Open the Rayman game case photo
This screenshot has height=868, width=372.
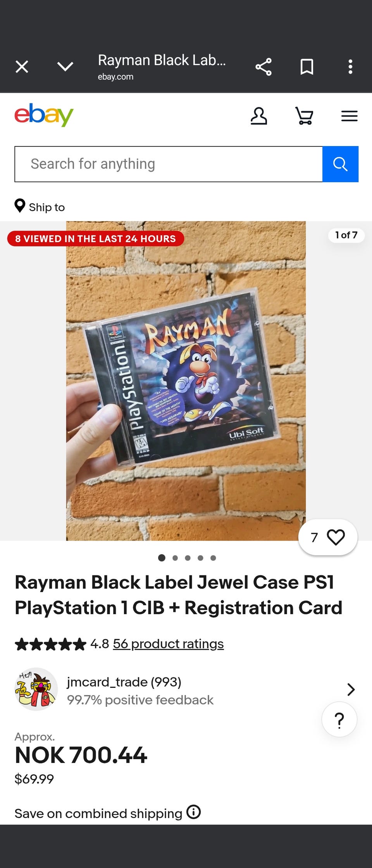(x=186, y=381)
